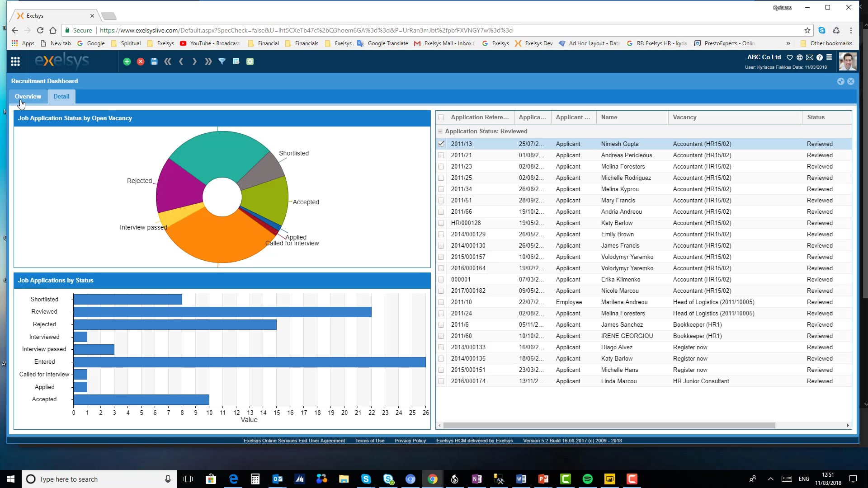This screenshot has height=488, width=868.
Task: Click the heart favorites icon in the header
Action: click(x=790, y=57)
